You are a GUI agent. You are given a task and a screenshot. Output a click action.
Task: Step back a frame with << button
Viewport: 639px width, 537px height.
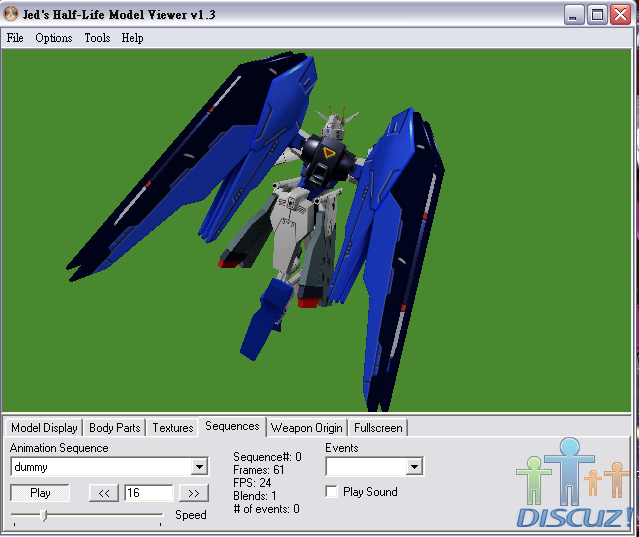(x=104, y=493)
